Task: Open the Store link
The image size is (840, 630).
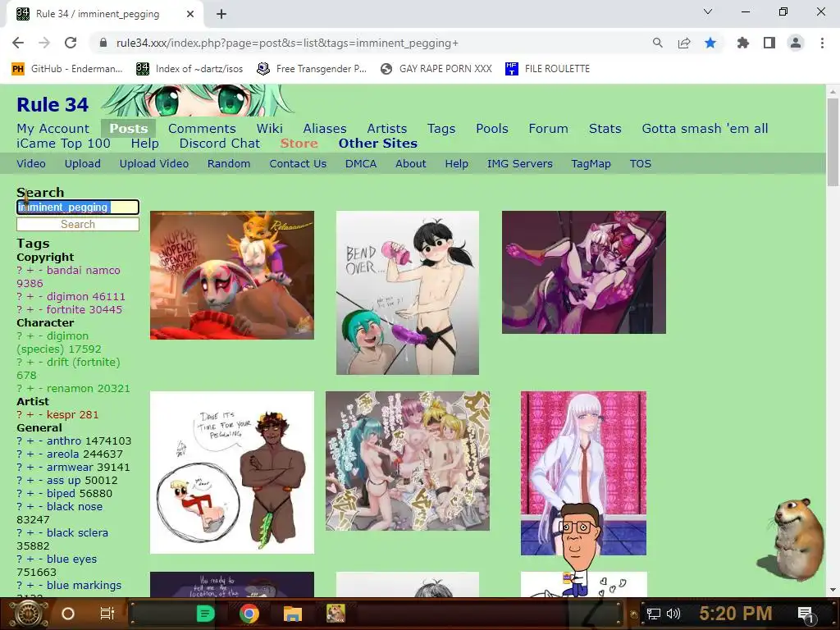Action: [299, 144]
